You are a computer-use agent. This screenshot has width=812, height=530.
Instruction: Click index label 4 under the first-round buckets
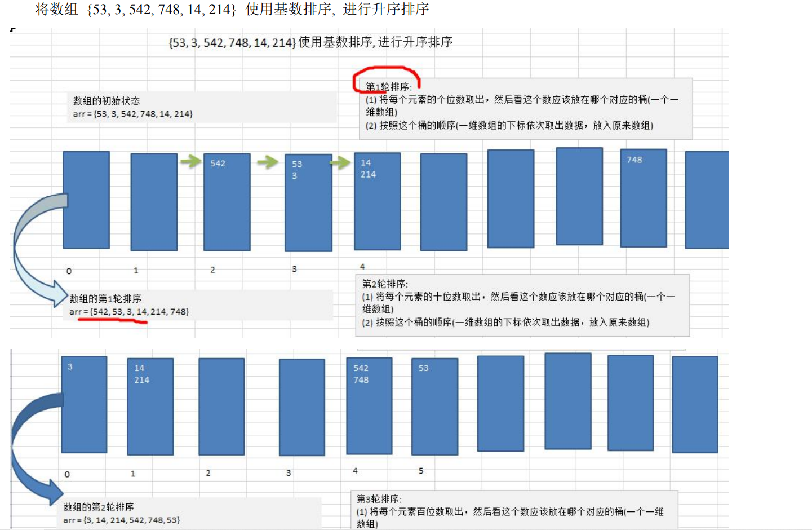362,266
